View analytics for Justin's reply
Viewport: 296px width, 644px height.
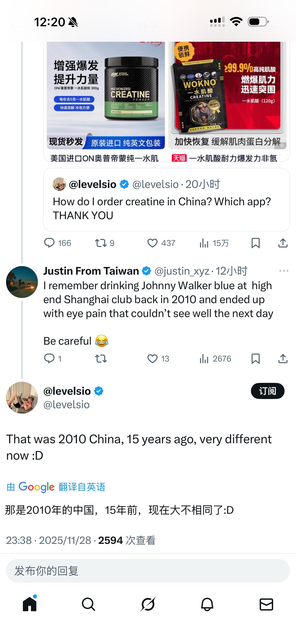(x=204, y=359)
